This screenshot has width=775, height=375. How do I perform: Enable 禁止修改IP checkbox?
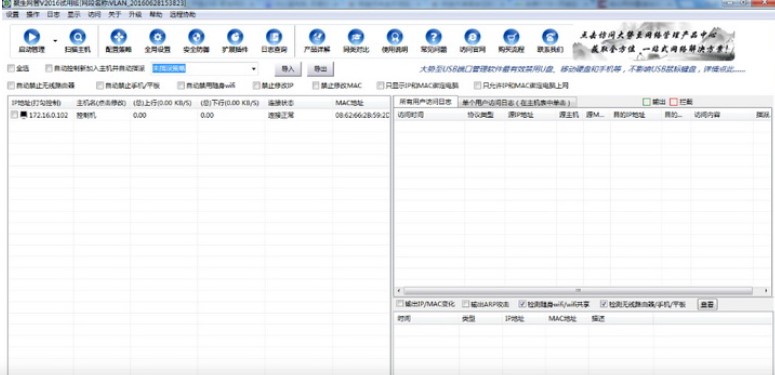(256, 85)
